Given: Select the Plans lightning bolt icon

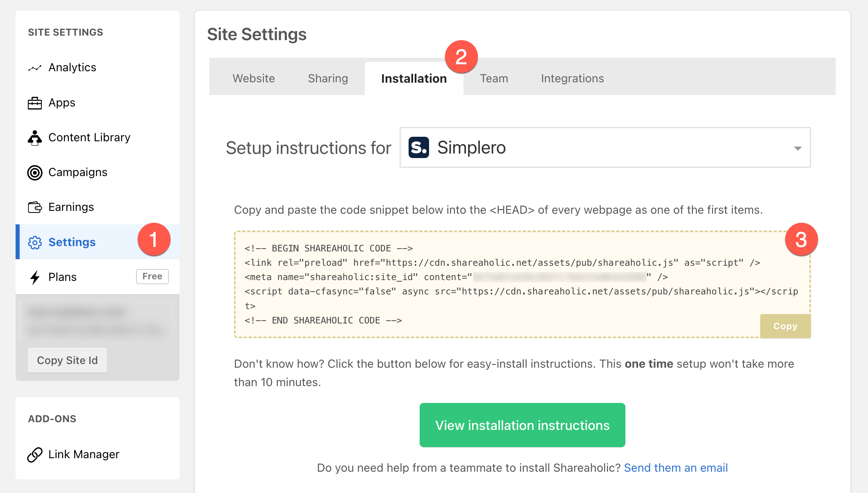Looking at the screenshot, I should coord(35,277).
